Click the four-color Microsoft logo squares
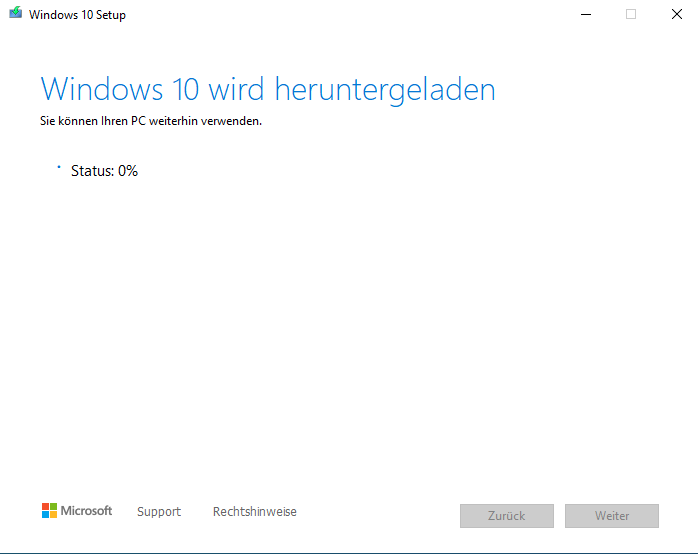The image size is (698, 554). 49,511
